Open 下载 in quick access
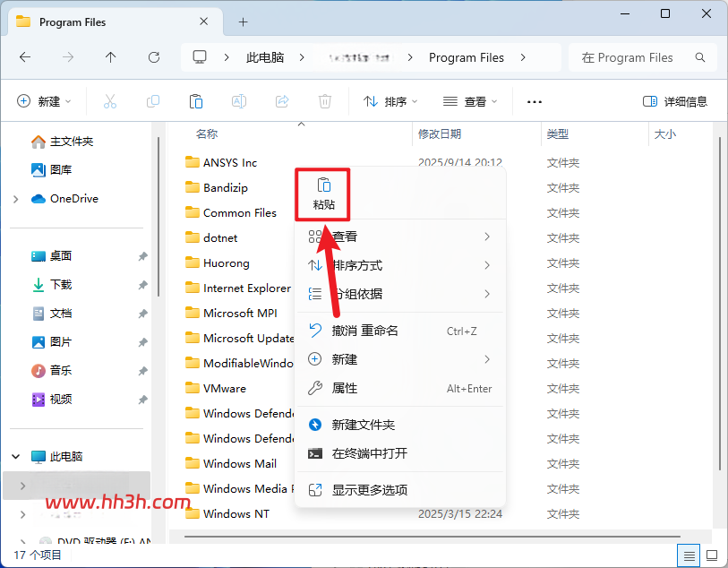Screen dimensions: 728x568 tap(52, 285)
